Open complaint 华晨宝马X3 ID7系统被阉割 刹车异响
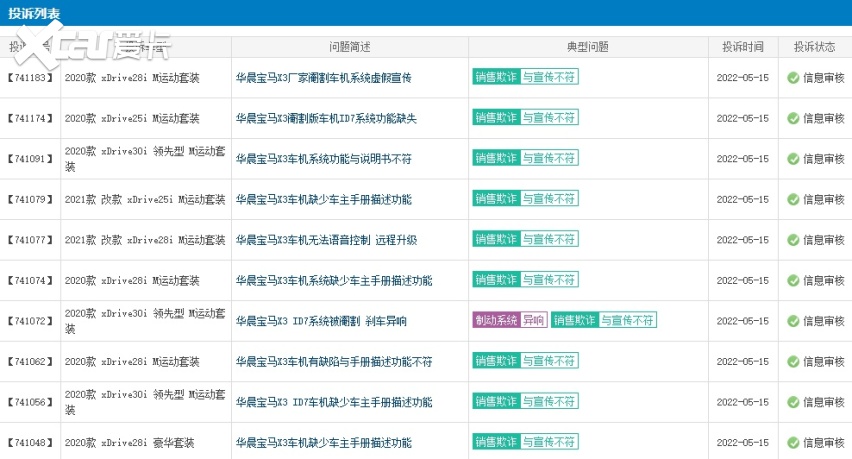 pos(321,321)
